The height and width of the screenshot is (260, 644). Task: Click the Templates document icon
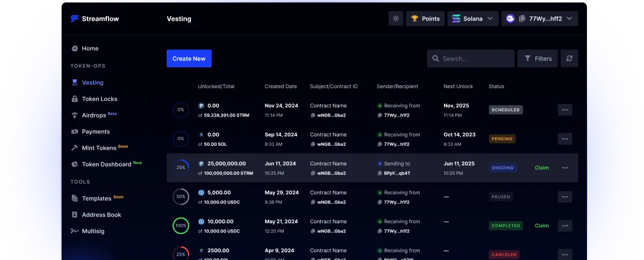click(x=75, y=198)
